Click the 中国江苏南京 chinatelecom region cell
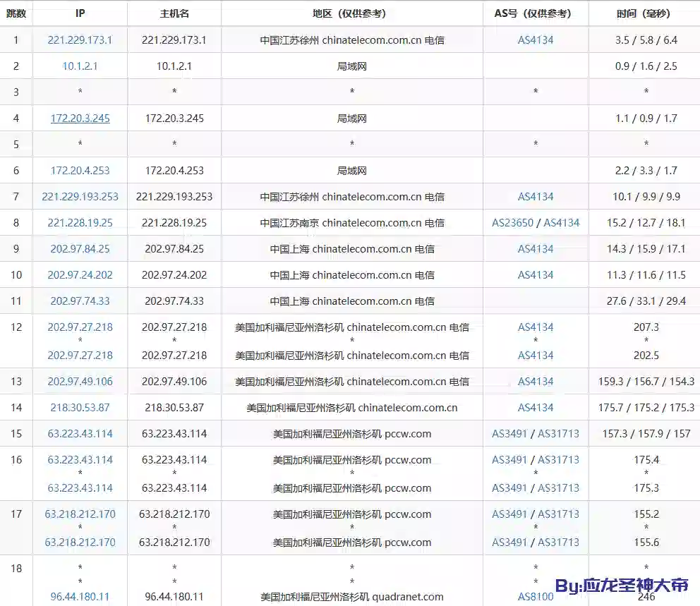Viewport: 700px width, 606px height. click(352, 223)
